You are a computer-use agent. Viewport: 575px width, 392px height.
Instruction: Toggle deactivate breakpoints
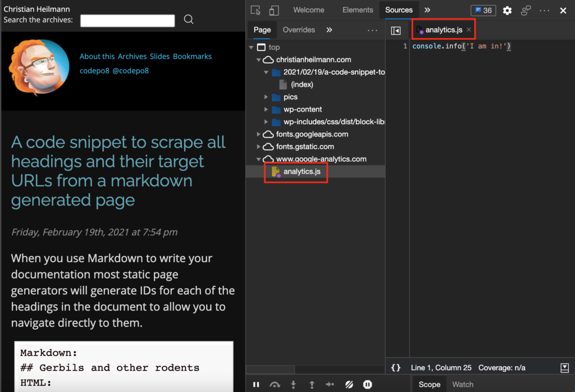(x=349, y=385)
